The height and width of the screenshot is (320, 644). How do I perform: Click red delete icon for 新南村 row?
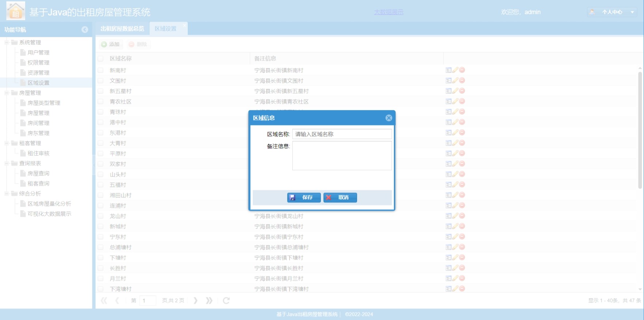pos(462,70)
